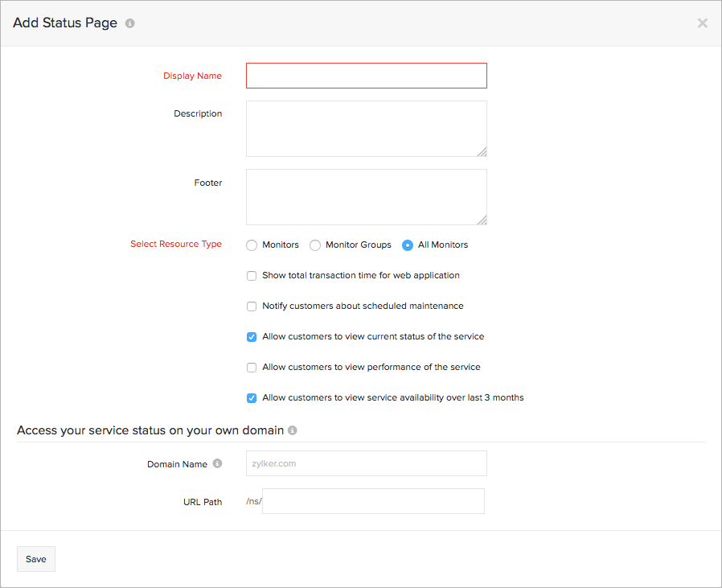The width and height of the screenshot is (722, 588).
Task: Click the Save button
Action: 35,559
